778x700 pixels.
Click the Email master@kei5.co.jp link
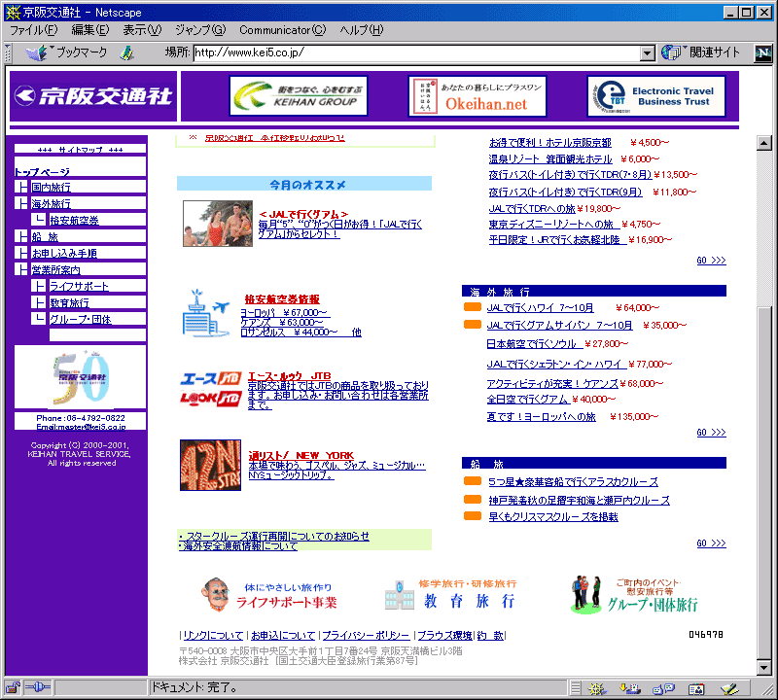coord(81,427)
